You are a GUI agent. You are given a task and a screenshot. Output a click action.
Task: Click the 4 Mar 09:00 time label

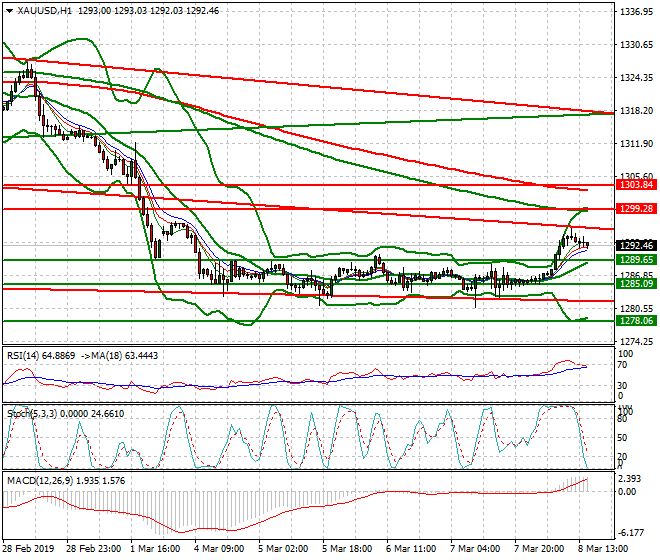(x=219, y=549)
